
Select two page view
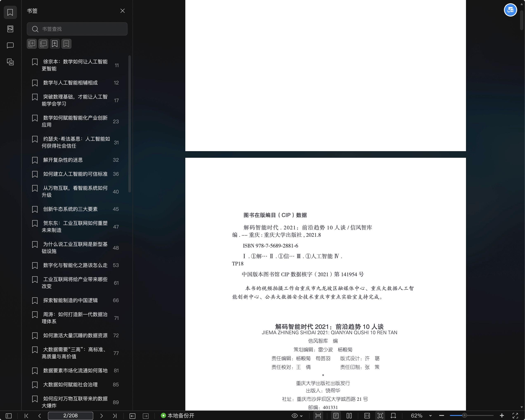tap(349, 416)
